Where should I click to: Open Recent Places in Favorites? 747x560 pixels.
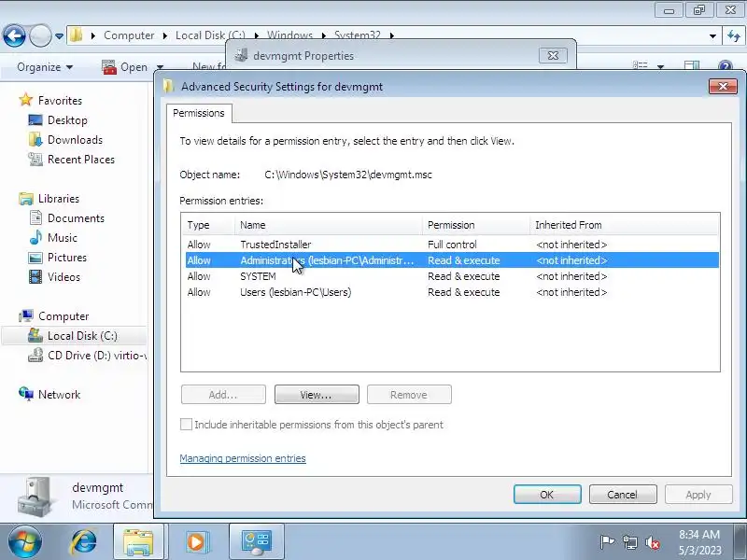[81, 159]
